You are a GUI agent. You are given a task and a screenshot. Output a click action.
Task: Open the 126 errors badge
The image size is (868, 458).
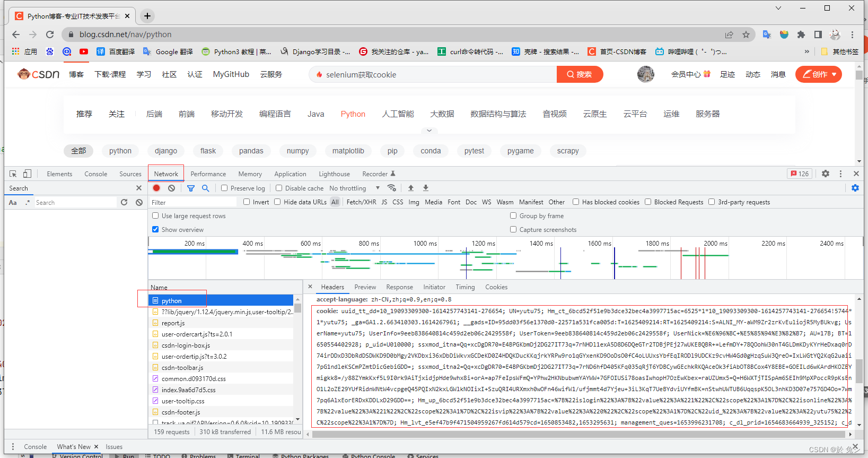coord(800,174)
